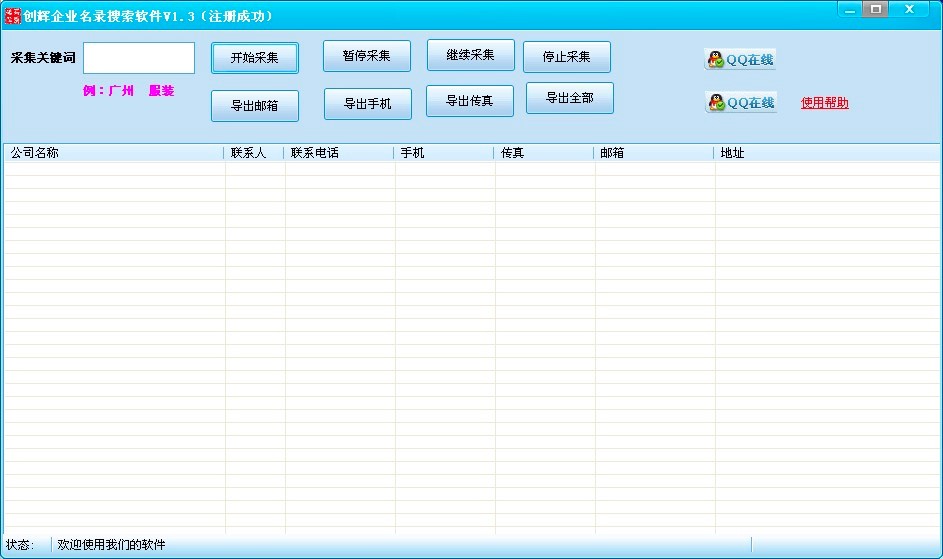943x559 pixels.
Task: Export everything via 导出全部 button
Action: [x=570, y=98]
